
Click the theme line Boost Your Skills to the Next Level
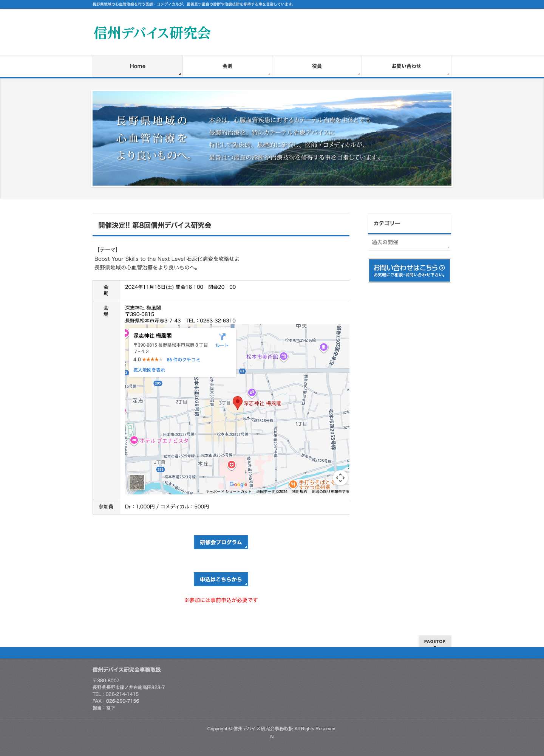(x=140, y=259)
